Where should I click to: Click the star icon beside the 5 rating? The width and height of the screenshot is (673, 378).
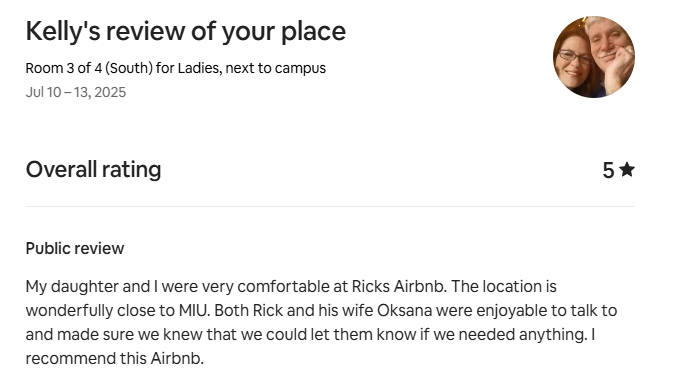click(x=627, y=169)
